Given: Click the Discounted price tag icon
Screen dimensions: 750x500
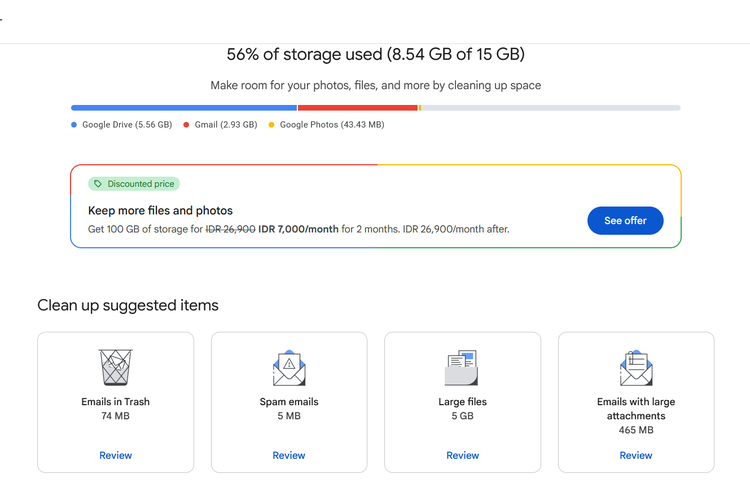Looking at the screenshot, I should [98, 184].
